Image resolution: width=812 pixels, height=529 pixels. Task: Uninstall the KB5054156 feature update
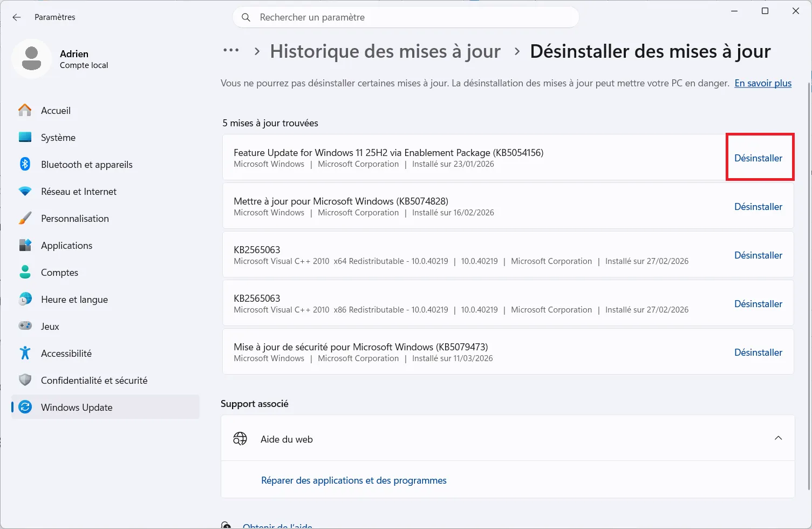coord(758,158)
